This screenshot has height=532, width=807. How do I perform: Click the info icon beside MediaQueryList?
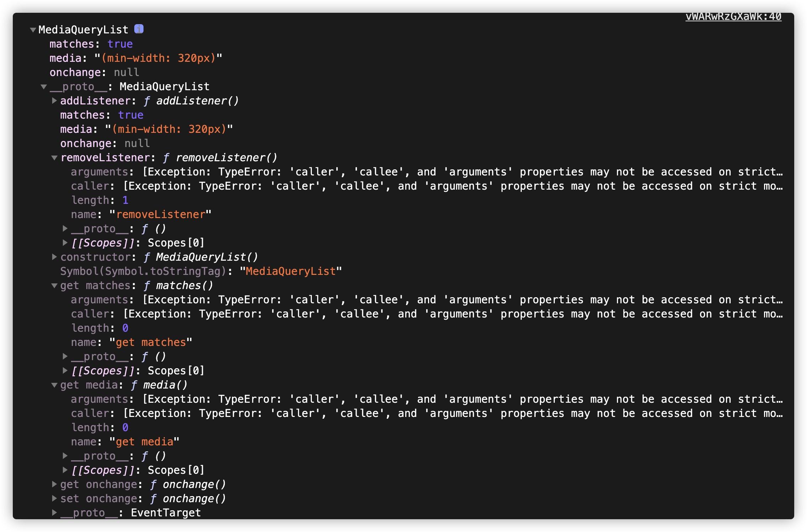(x=139, y=29)
